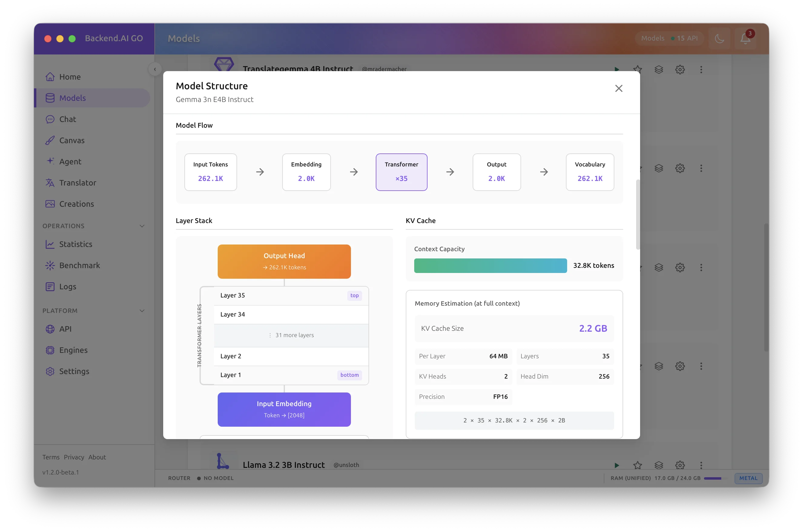
Task: Open the Benchmark panel
Action: [x=79, y=265]
